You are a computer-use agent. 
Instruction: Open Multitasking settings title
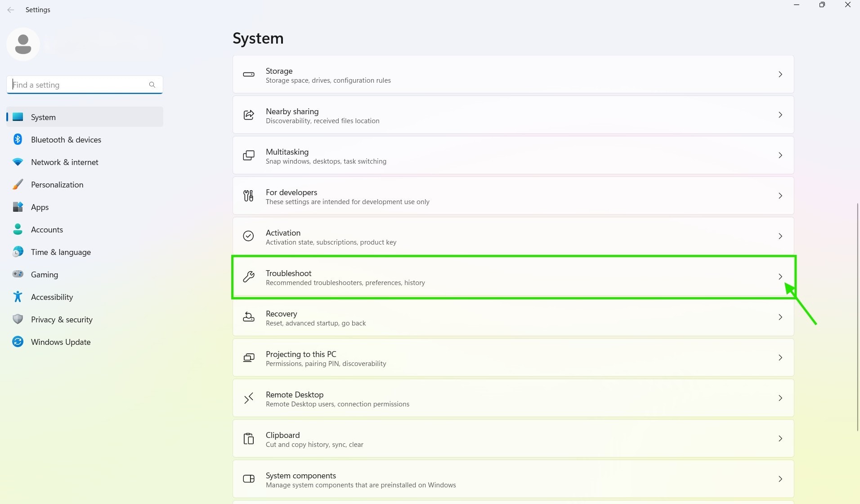[287, 152]
